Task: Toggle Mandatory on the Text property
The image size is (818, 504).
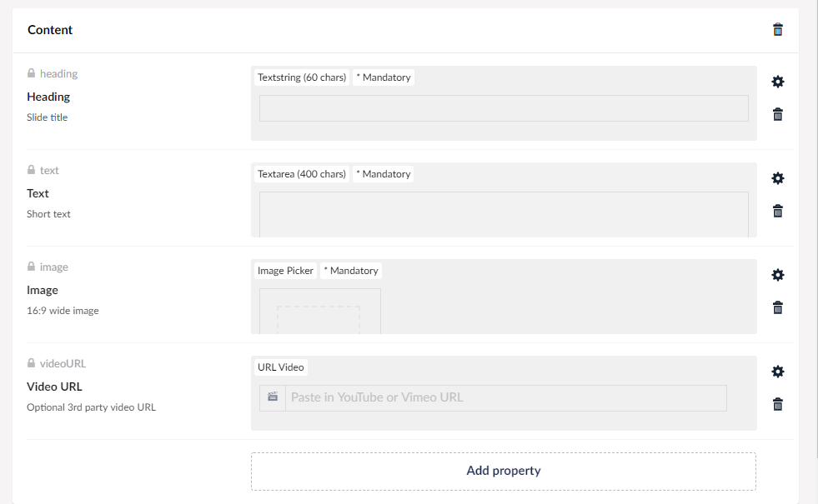Action: [x=383, y=173]
